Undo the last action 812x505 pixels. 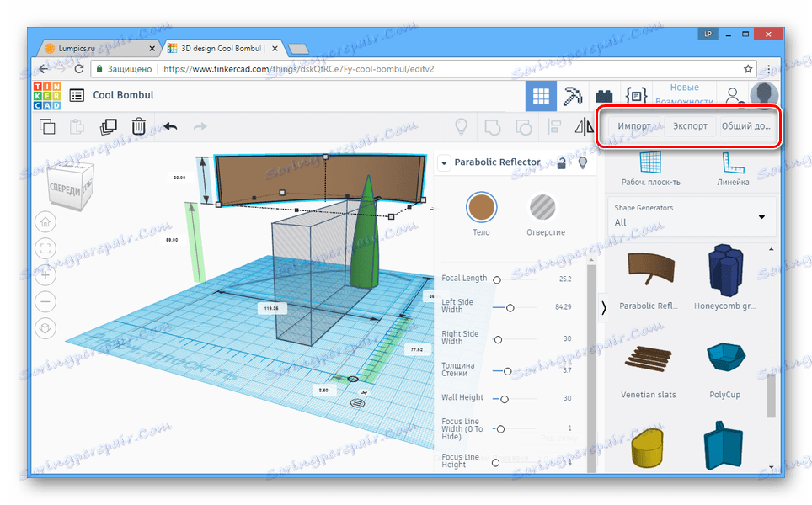click(170, 126)
